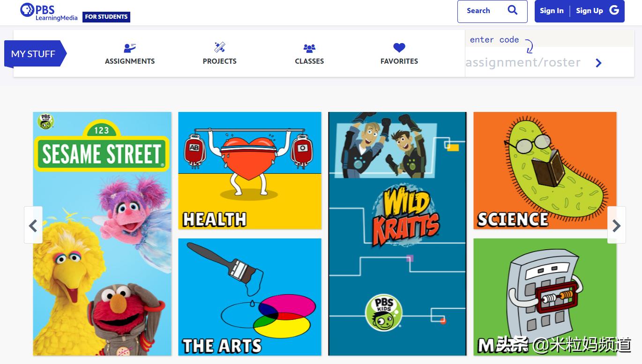The image size is (642, 364).
Task: Go to PBS LearningMedia home logo
Action: coord(49,12)
